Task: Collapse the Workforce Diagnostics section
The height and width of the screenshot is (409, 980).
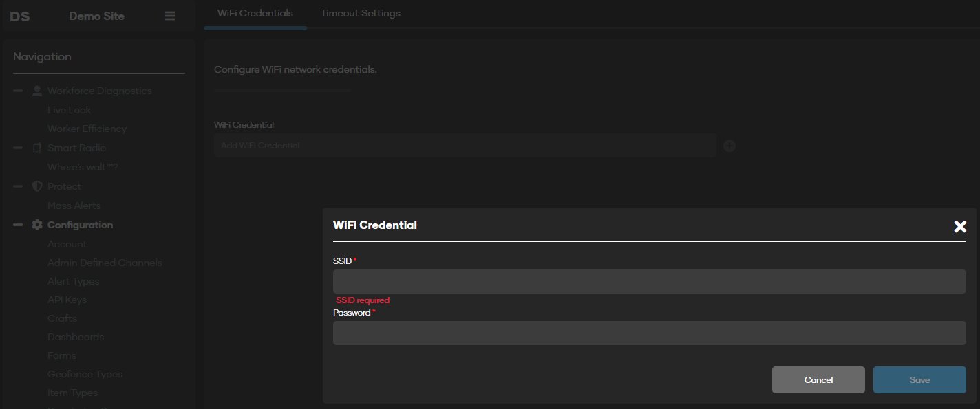Action: 18,90
